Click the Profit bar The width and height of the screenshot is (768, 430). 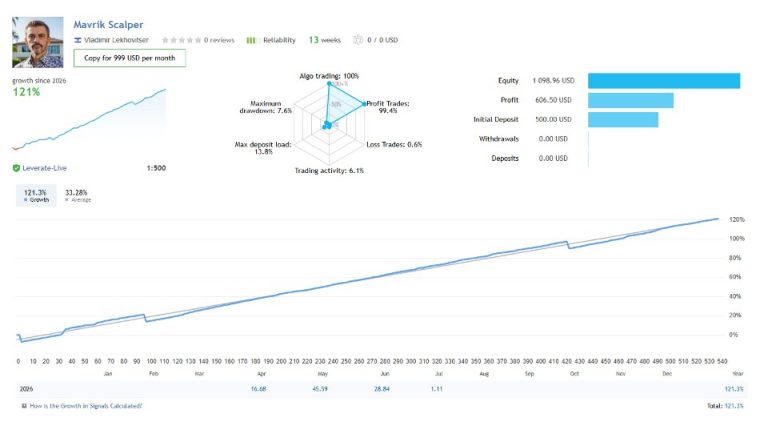pos(630,100)
